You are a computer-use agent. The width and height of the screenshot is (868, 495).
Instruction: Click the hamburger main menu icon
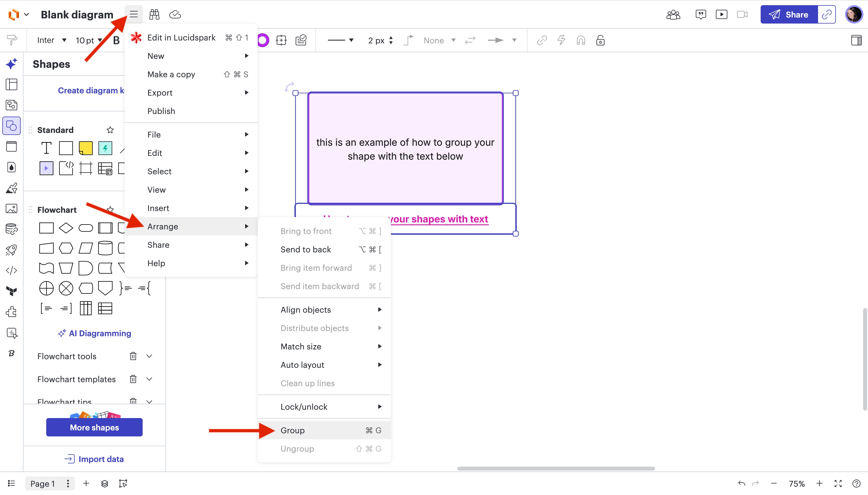pyautogui.click(x=133, y=14)
